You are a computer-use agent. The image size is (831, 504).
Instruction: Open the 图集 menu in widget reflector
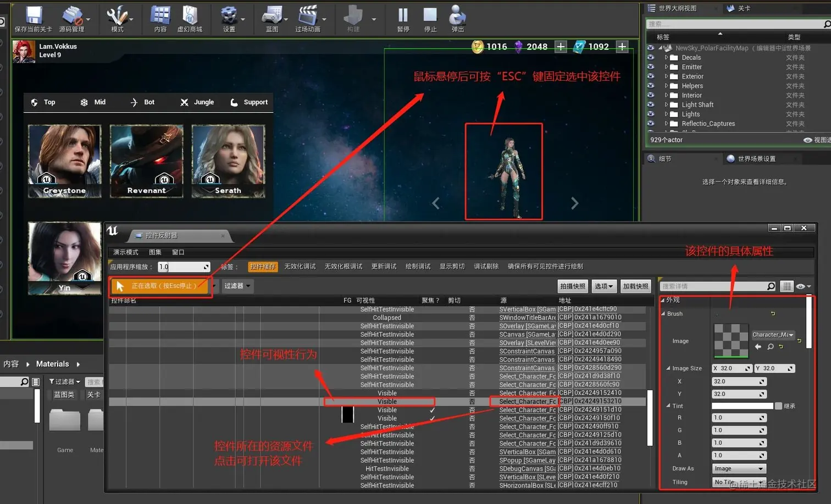coord(155,252)
